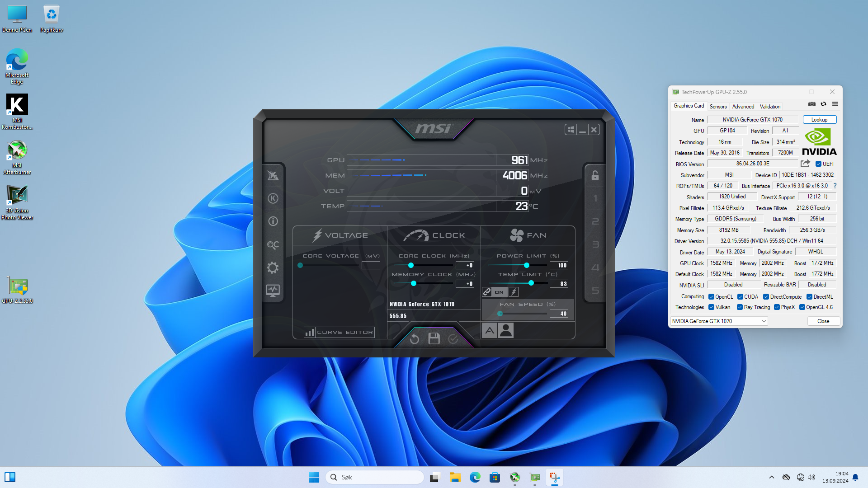Viewport: 868px width, 488px height.
Task: Adjust the Memory Clock slider handle
Action: (x=413, y=284)
